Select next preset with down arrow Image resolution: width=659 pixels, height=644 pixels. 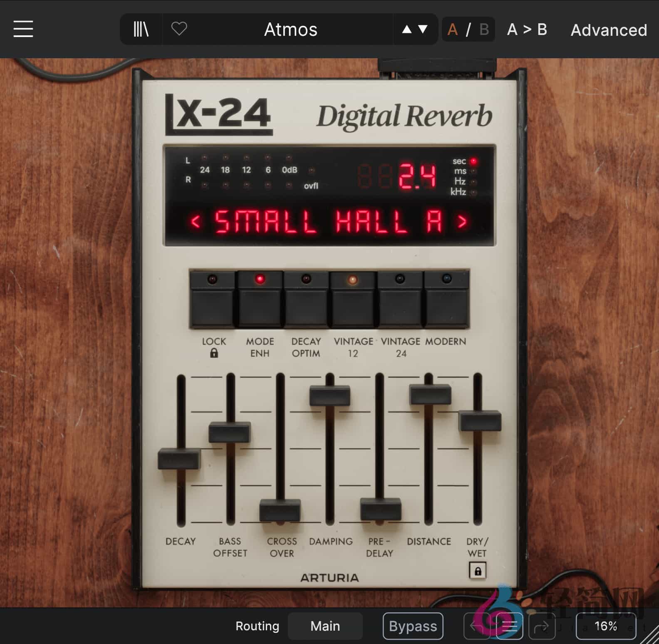[423, 29]
